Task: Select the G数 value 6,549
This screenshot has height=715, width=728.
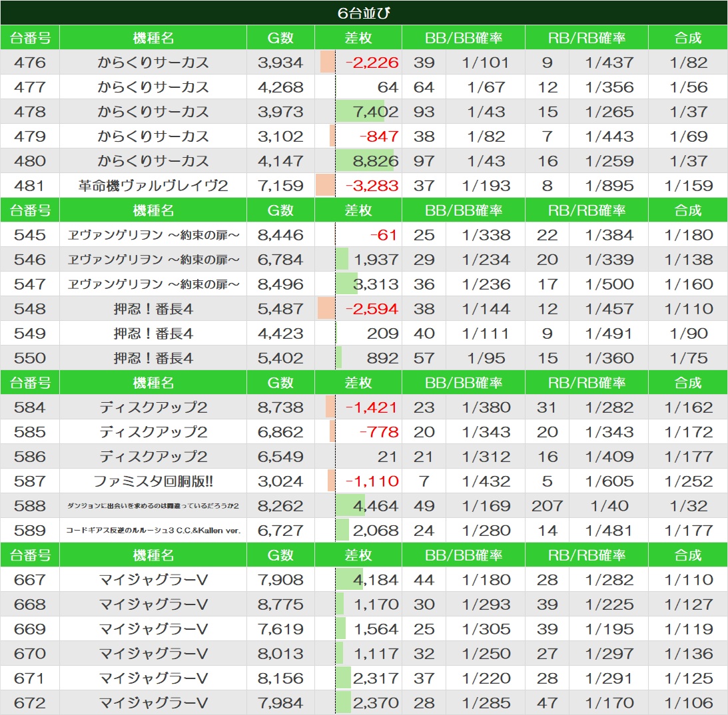Action: pos(280,456)
